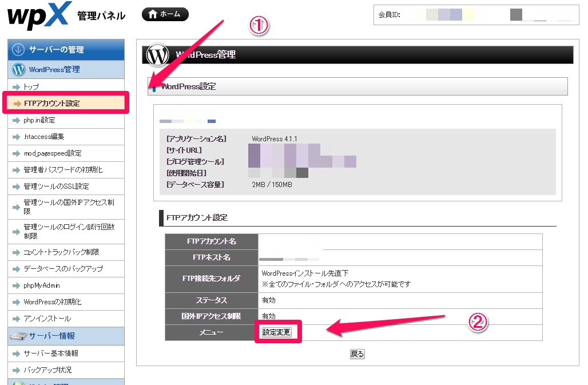
Task: Click the arrow icon beside mod_pagespeed設定
Action: (16, 153)
